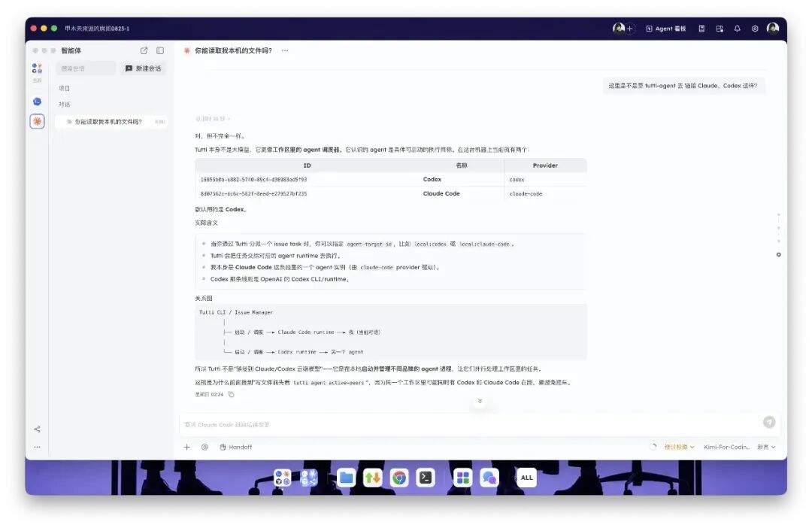Viewport: 812px width, 528px height.
Task: Open conversation 你能读取我本机的文件吗？ in list
Action: coord(111,122)
